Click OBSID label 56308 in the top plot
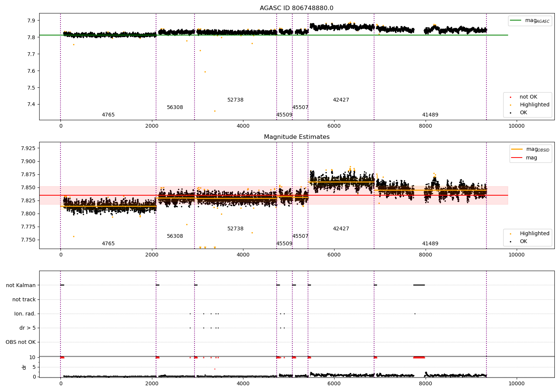This screenshot has width=560, height=392. (175, 107)
